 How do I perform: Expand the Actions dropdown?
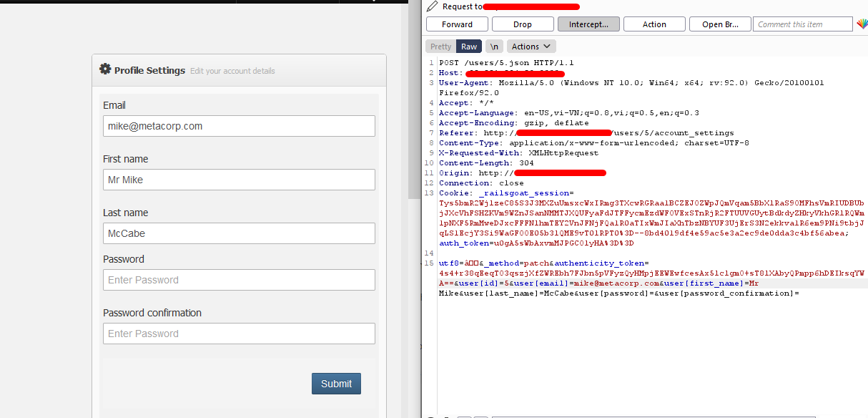point(531,47)
